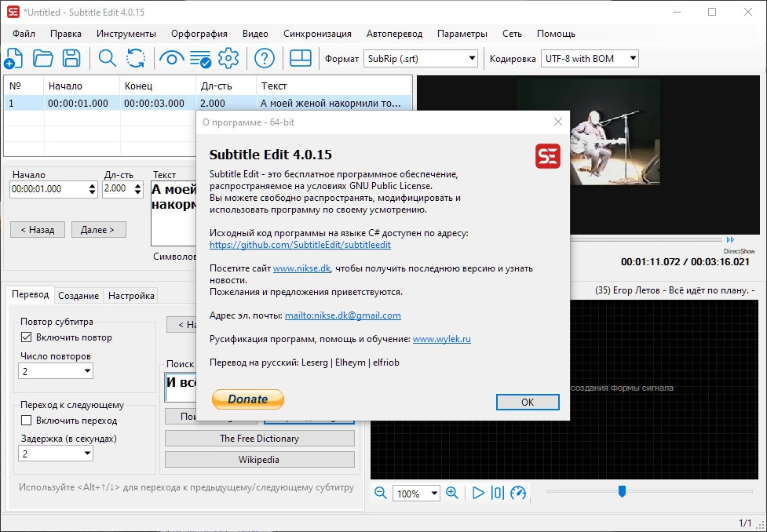
Task: Click the New subtitle file icon
Action: [x=13, y=59]
